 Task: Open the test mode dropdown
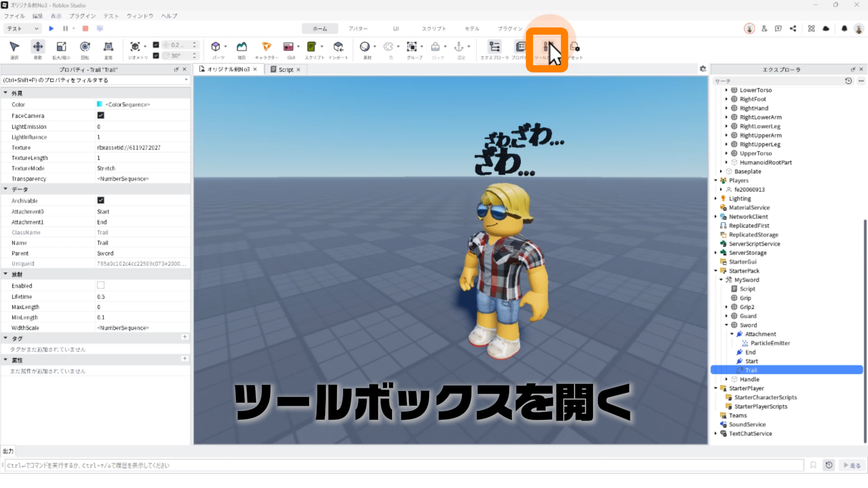[x=23, y=28]
